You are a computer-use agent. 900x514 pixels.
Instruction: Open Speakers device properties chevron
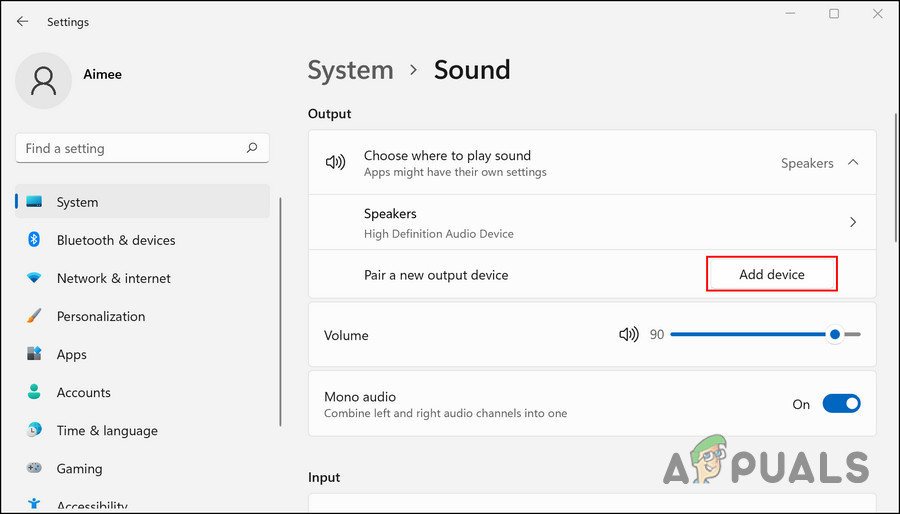[853, 222]
